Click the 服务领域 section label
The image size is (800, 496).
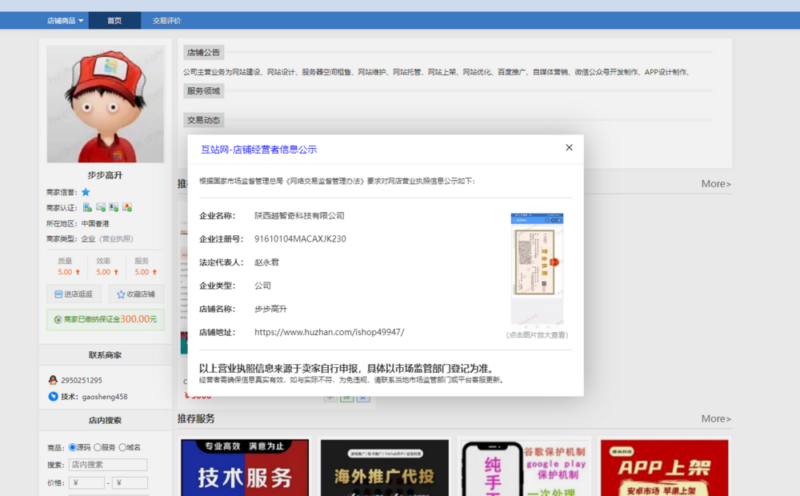click(203, 91)
